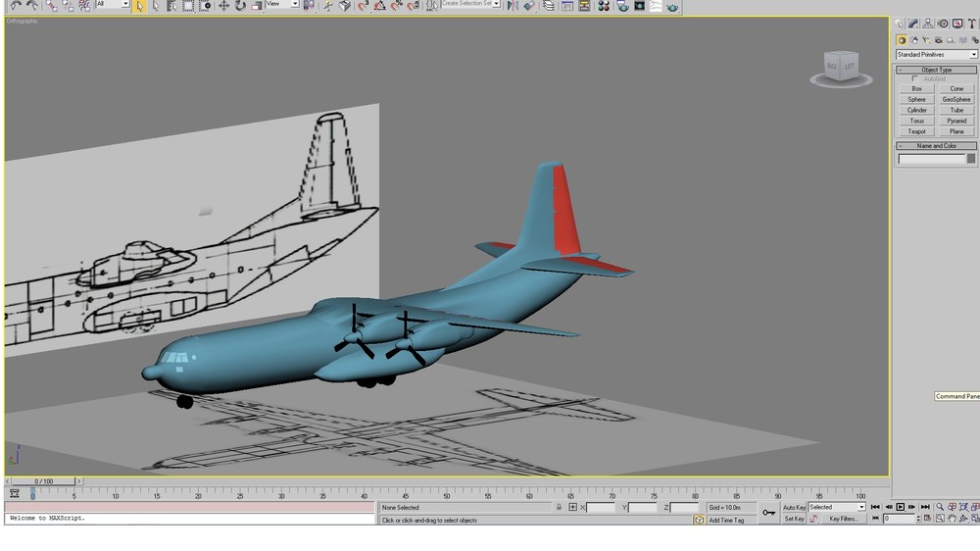Screen dimensions: 980x551
Task: Click the Pyramid primitive button
Action: (956, 121)
